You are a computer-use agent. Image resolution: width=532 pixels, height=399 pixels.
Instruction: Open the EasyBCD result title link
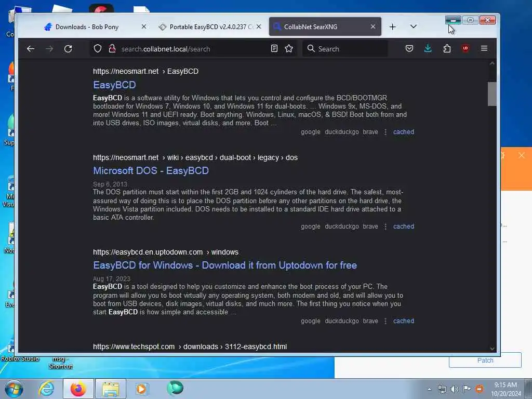click(114, 85)
